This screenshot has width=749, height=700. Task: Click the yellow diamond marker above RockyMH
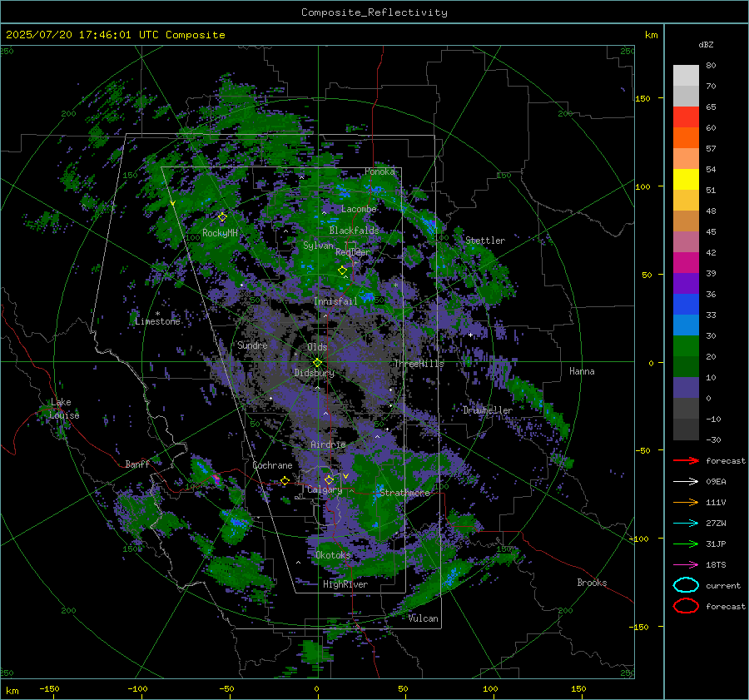pos(222,217)
